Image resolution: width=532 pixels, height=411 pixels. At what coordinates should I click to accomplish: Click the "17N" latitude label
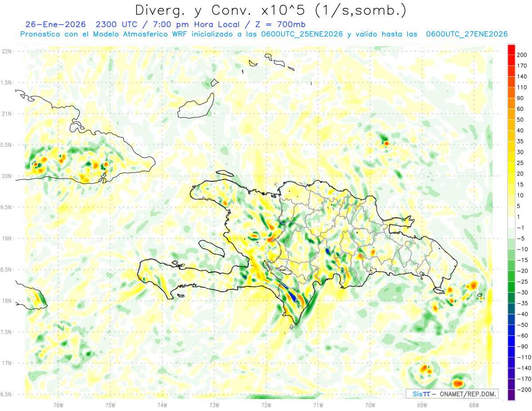click(x=6, y=363)
